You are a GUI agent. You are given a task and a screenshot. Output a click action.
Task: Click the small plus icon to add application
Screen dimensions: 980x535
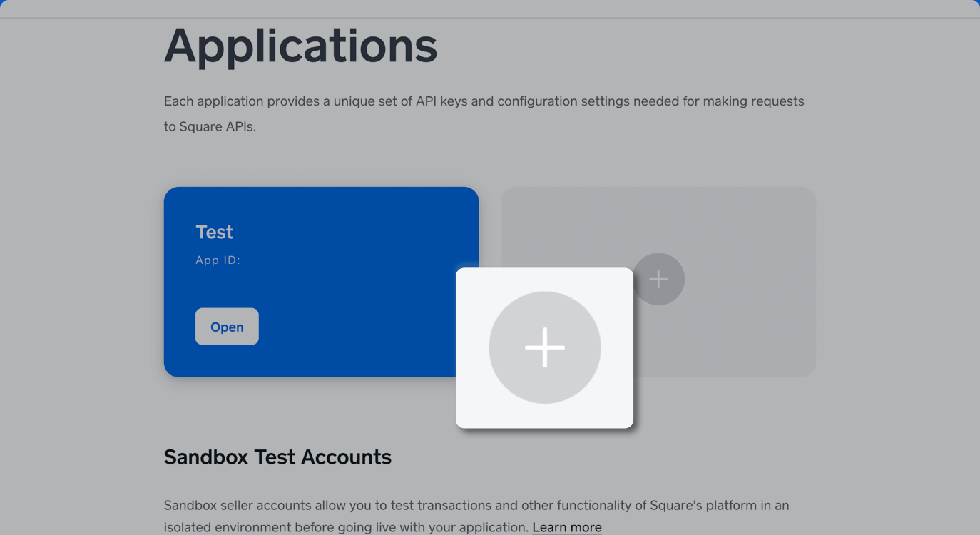pyautogui.click(x=658, y=279)
